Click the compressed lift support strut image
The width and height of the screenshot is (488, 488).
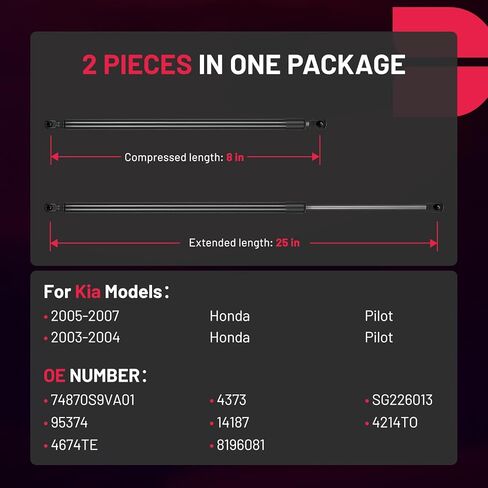pos(185,124)
